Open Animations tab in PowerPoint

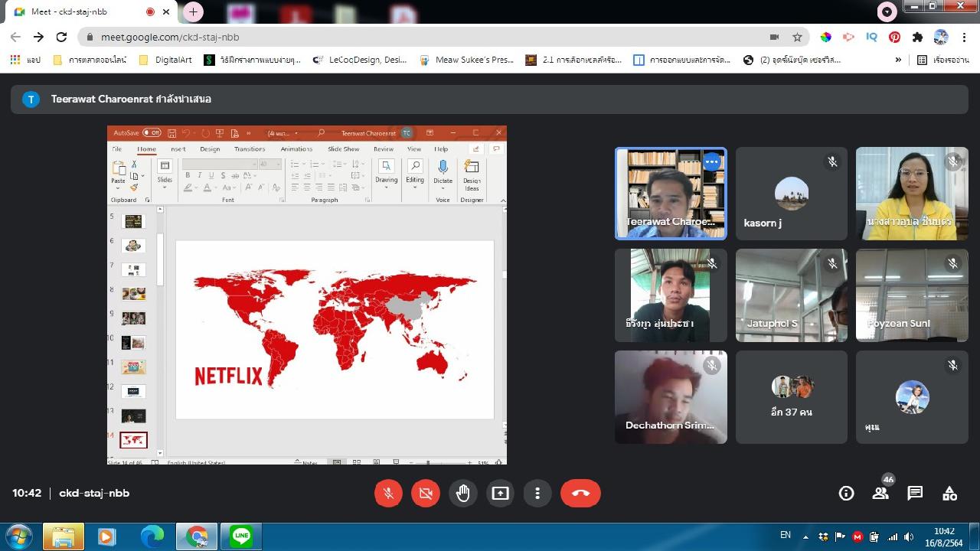(x=296, y=149)
